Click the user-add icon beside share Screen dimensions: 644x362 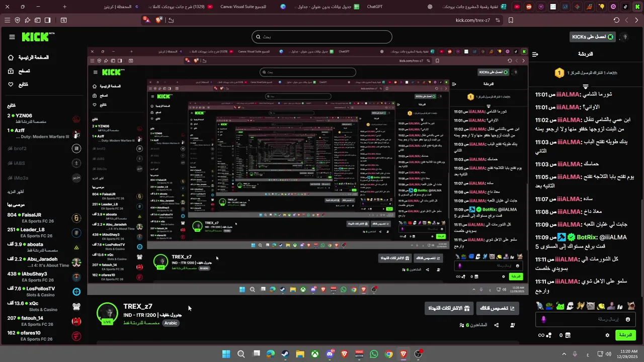click(512, 325)
